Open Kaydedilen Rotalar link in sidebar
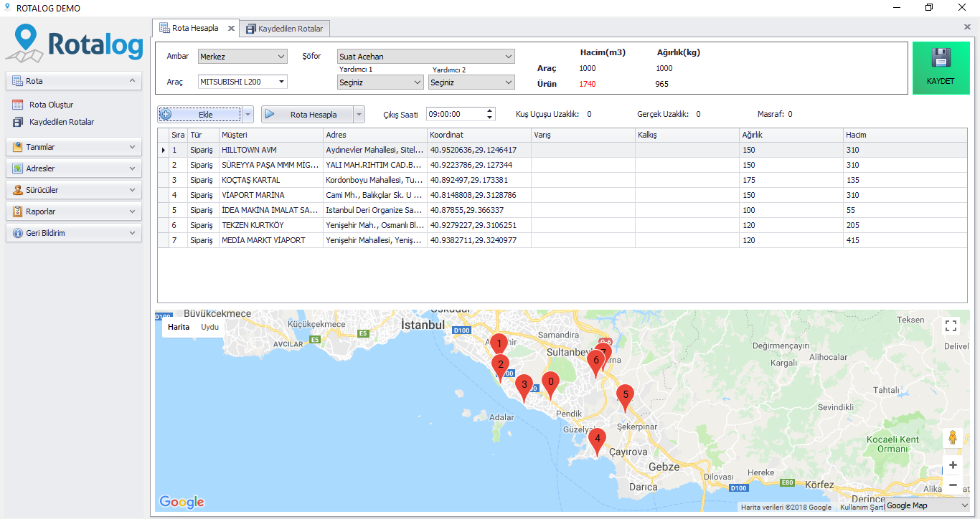Screen dimensions: 980x519 [x=62, y=122]
